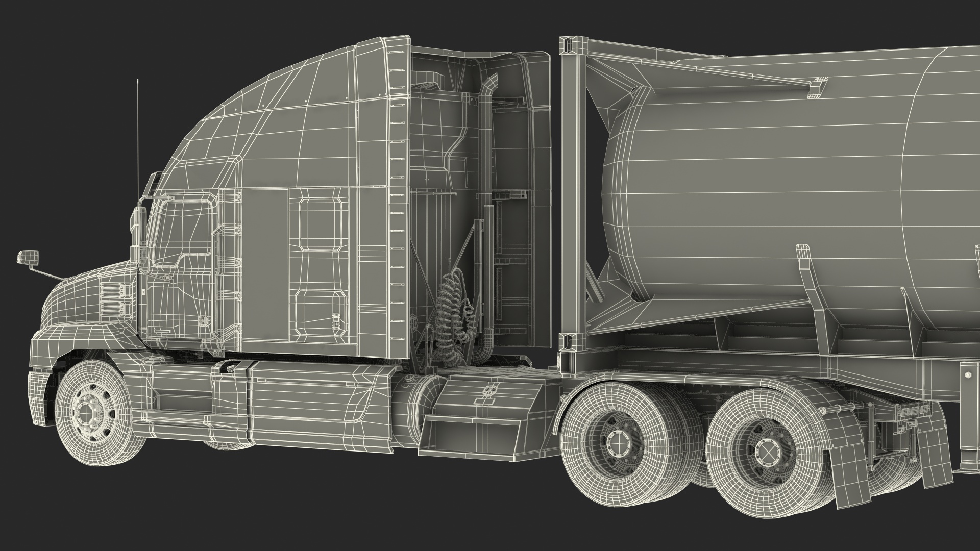Select the hood-mounted side mirror
980x551 pixels.
pyautogui.click(x=27, y=257)
